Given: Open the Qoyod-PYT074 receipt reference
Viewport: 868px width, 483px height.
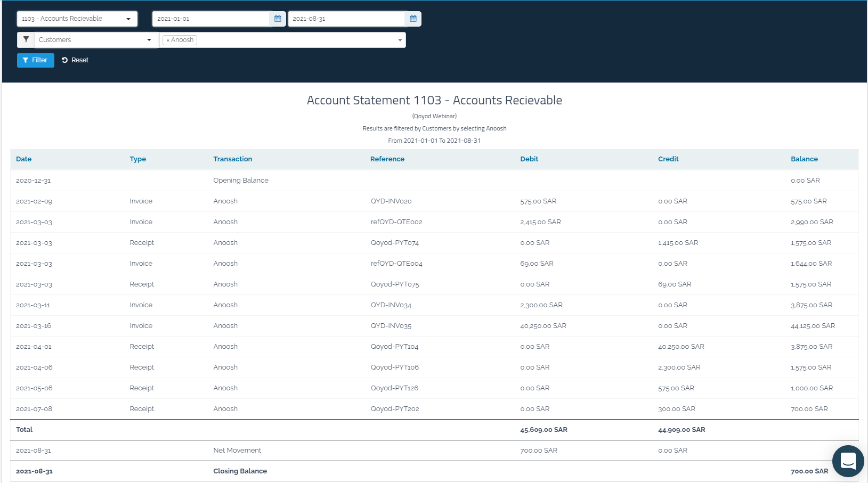Looking at the screenshot, I should [x=394, y=243].
